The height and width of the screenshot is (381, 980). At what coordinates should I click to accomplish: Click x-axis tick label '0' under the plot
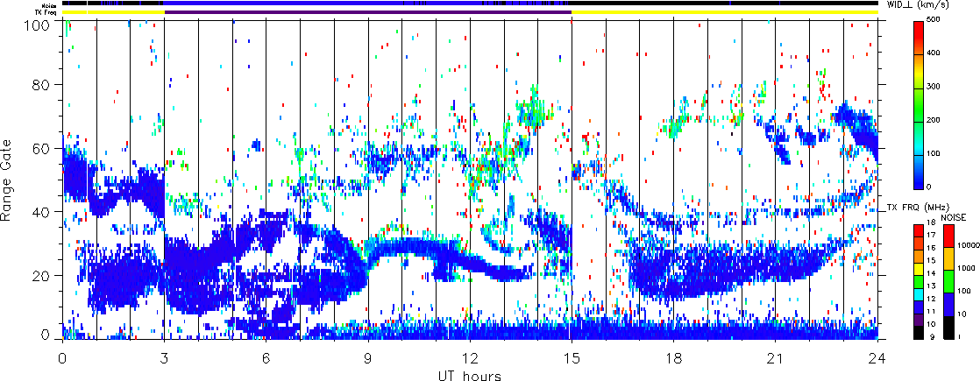(x=62, y=358)
